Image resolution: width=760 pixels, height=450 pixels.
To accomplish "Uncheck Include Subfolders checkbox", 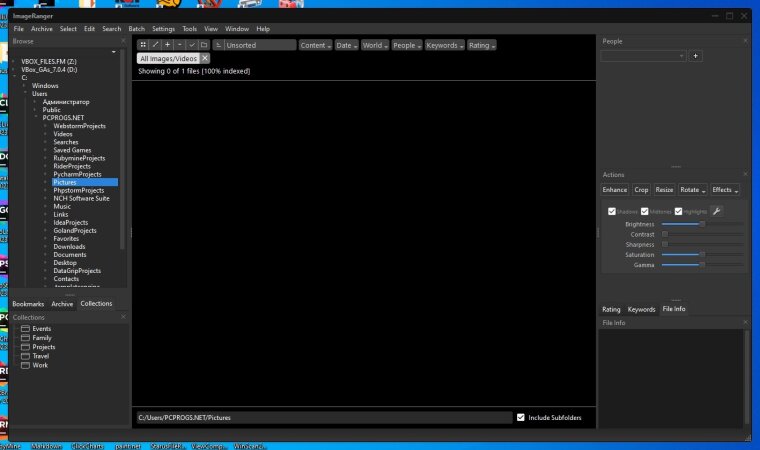I will coord(521,417).
